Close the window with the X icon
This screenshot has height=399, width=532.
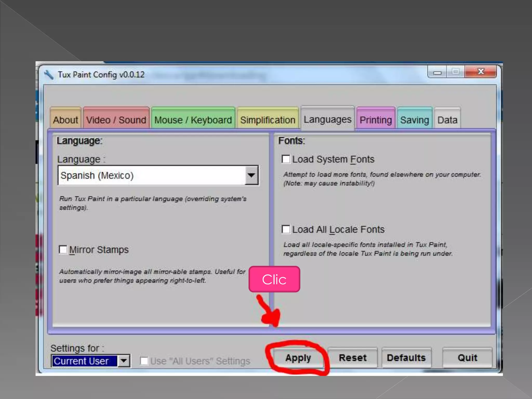point(481,72)
